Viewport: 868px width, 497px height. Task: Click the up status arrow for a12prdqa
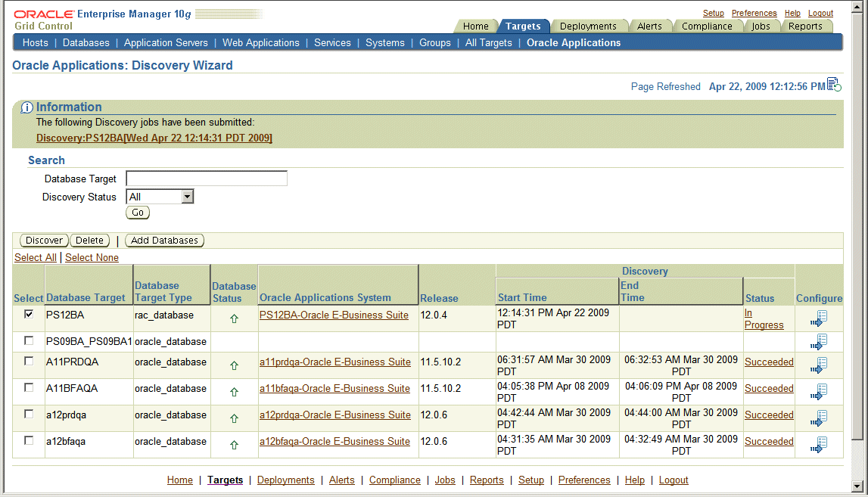[x=234, y=418]
